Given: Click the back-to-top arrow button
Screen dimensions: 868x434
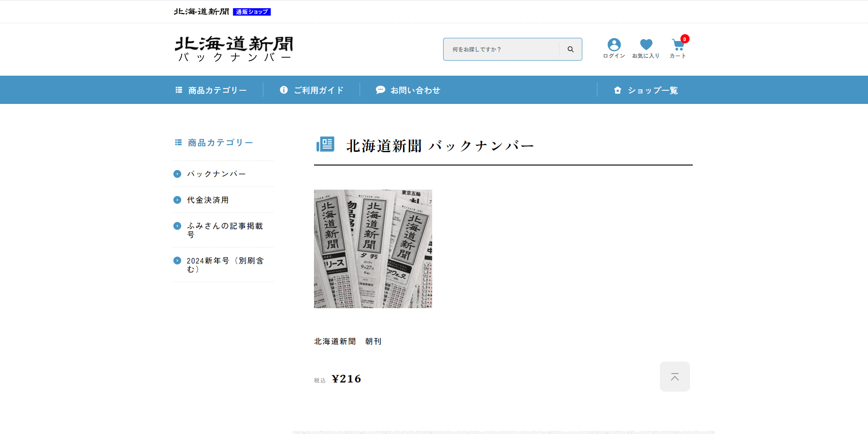Looking at the screenshot, I should (x=675, y=377).
